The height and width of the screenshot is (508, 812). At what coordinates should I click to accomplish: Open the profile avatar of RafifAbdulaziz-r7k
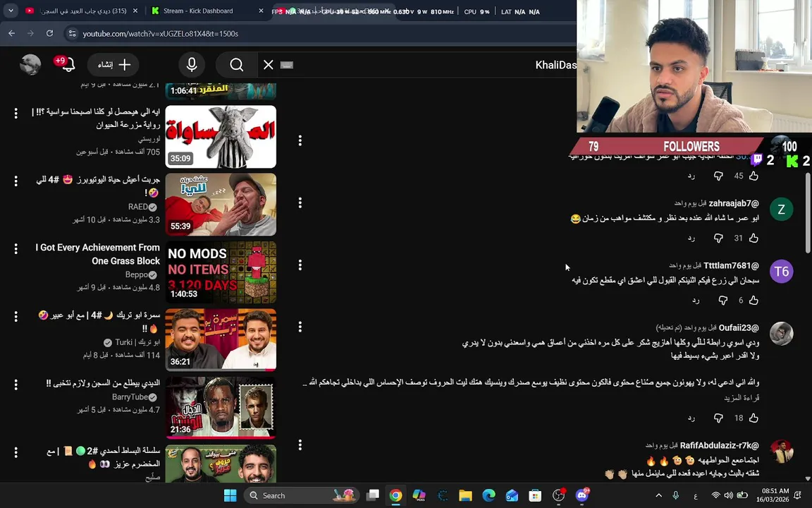point(781,451)
